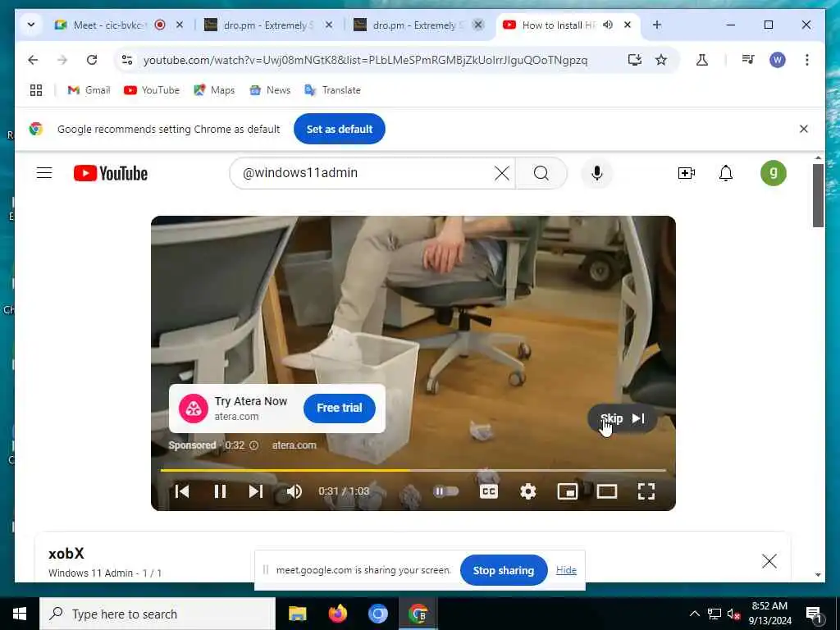Clear the YouTube search text

point(502,173)
